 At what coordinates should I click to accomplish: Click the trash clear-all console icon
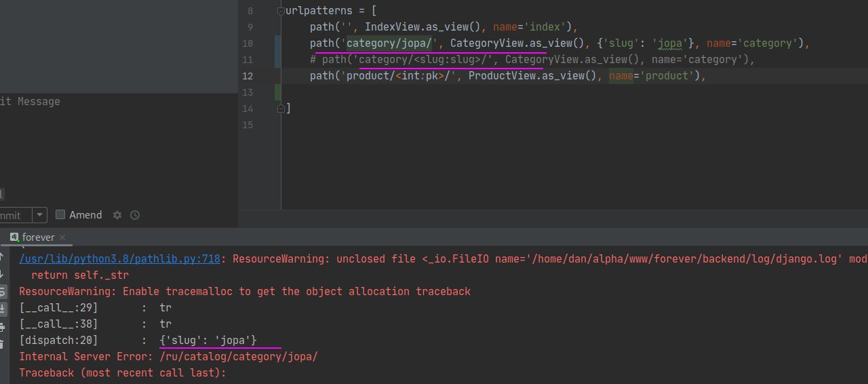(2, 345)
